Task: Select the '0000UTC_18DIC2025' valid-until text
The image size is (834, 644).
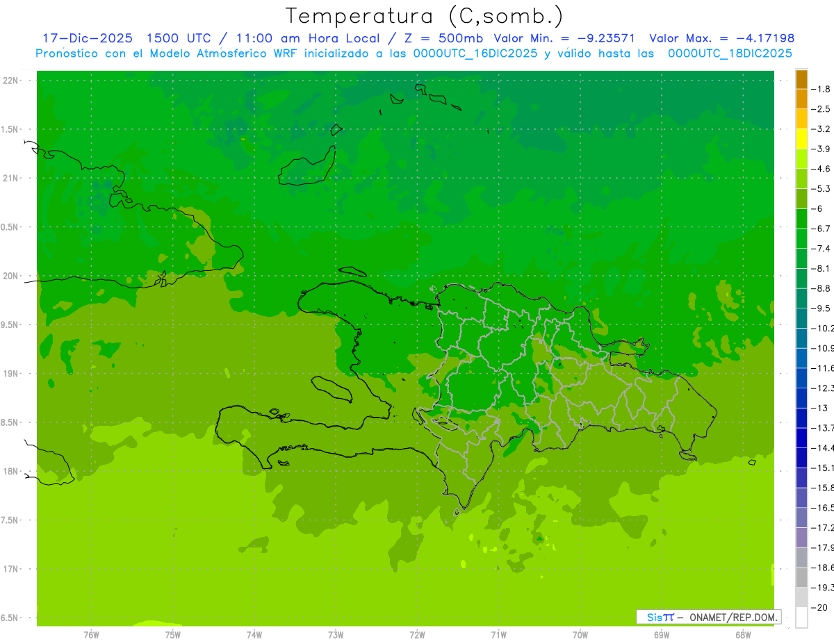Action: 730,53
